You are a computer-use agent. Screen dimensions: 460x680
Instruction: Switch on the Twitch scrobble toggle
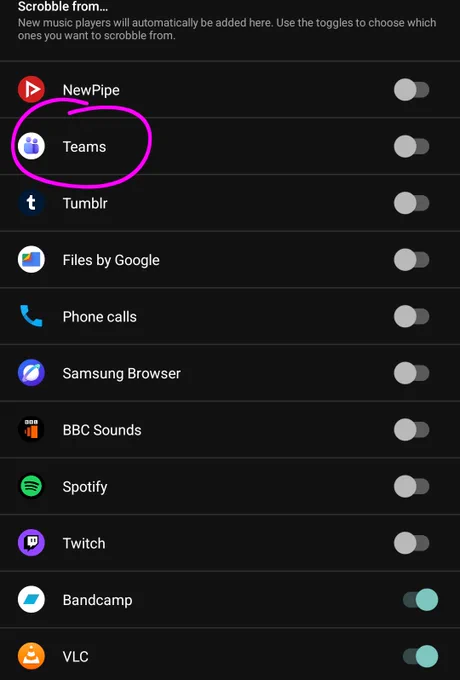(411, 543)
